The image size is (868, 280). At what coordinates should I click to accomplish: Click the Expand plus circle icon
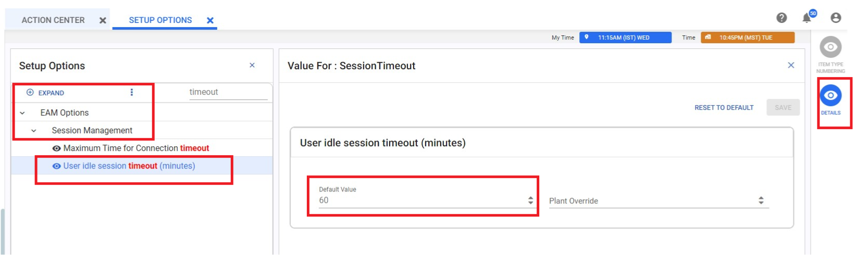point(30,93)
